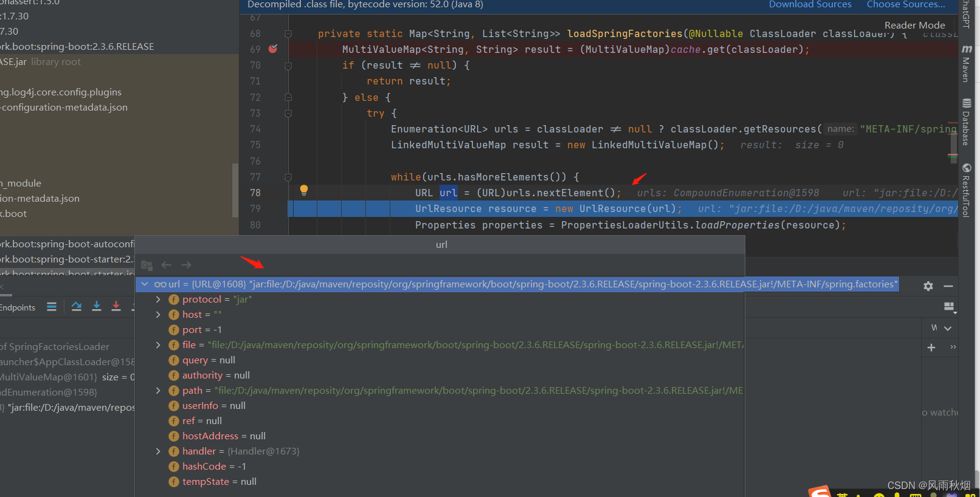Image resolution: width=980 pixels, height=497 pixels.
Task: Click the field icon next to hostAddress
Action: 174,436
